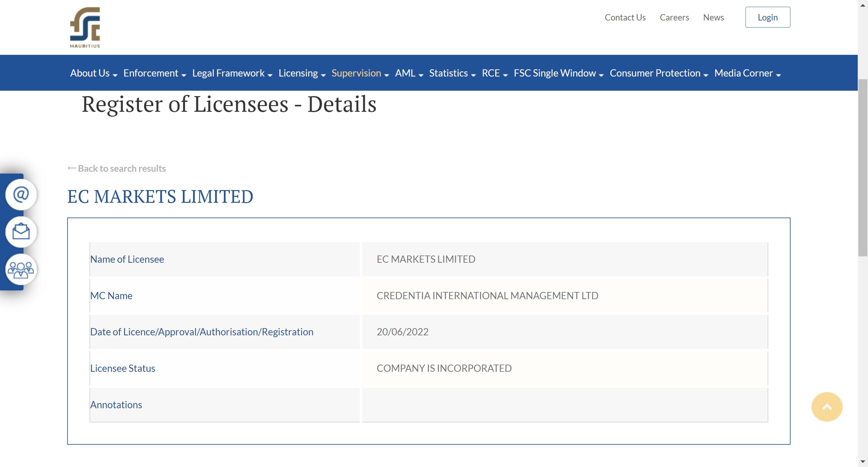Image resolution: width=868 pixels, height=467 pixels.
Task: Select COMPANY IS INCORPORATED value
Action: [x=444, y=368]
